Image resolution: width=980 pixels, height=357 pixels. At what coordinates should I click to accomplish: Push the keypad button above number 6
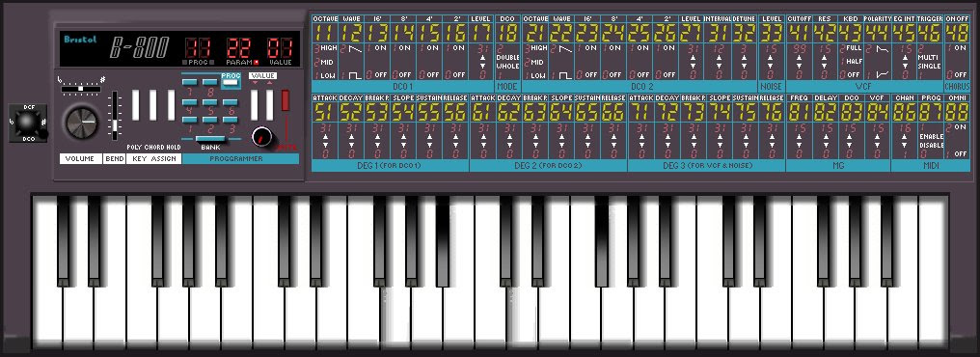pyautogui.click(x=230, y=102)
